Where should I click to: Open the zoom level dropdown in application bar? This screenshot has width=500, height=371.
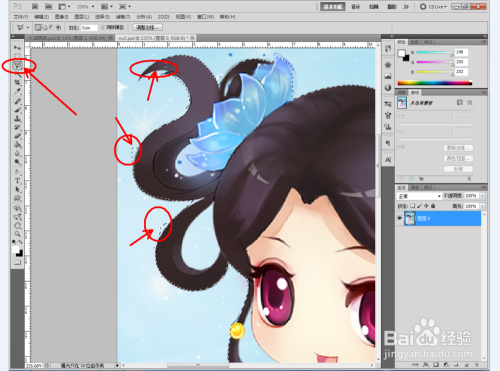(x=86, y=6)
